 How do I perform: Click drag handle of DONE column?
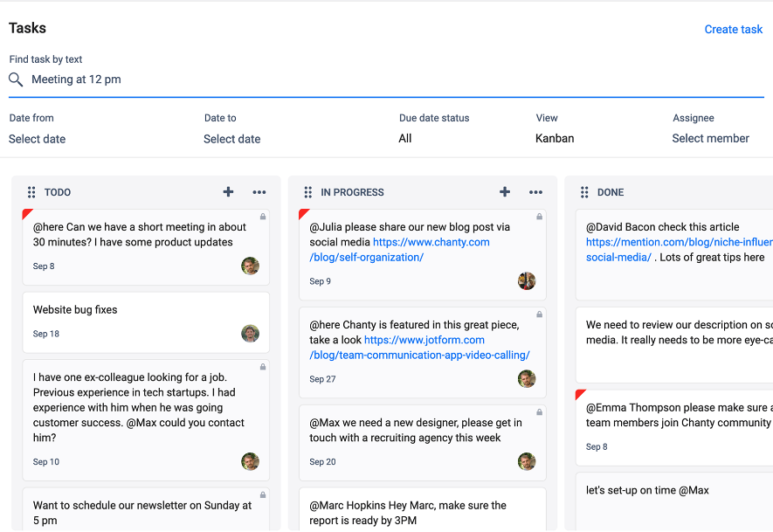(584, 192)
